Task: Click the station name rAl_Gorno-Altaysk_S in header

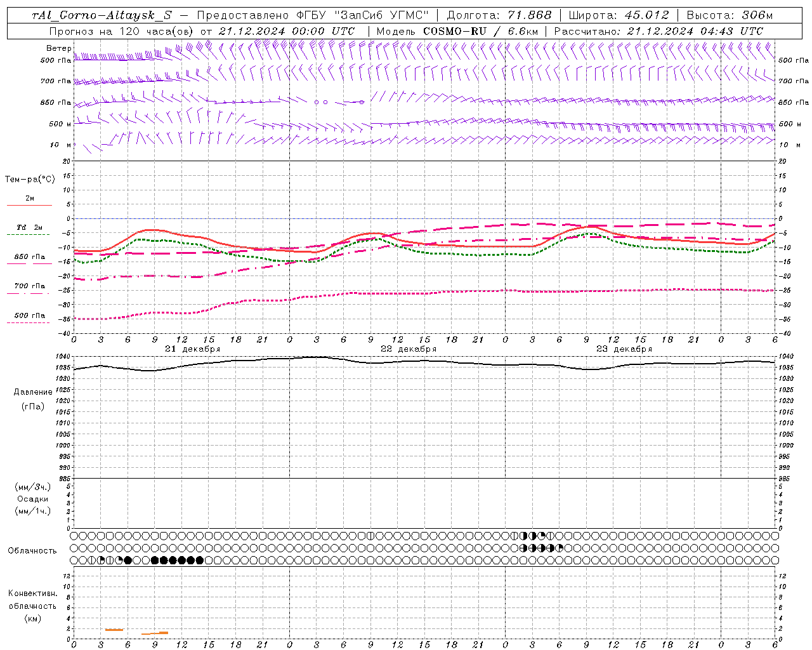Action: (101, 16)
